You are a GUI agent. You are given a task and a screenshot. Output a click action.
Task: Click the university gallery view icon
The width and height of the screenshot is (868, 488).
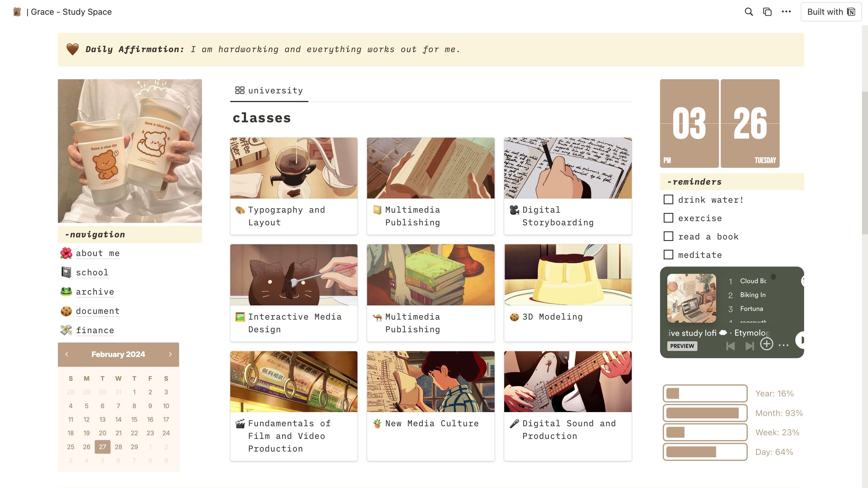(x=240, y=90)
